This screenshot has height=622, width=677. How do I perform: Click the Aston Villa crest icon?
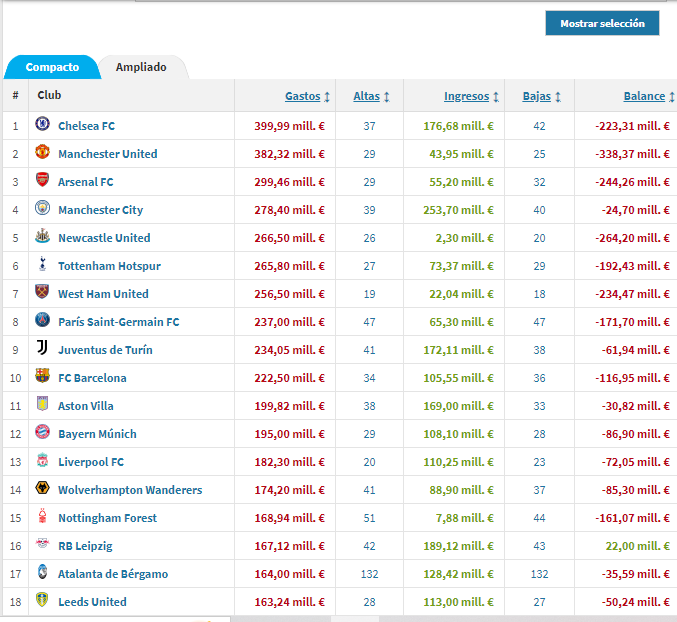(x=42, y=404)
